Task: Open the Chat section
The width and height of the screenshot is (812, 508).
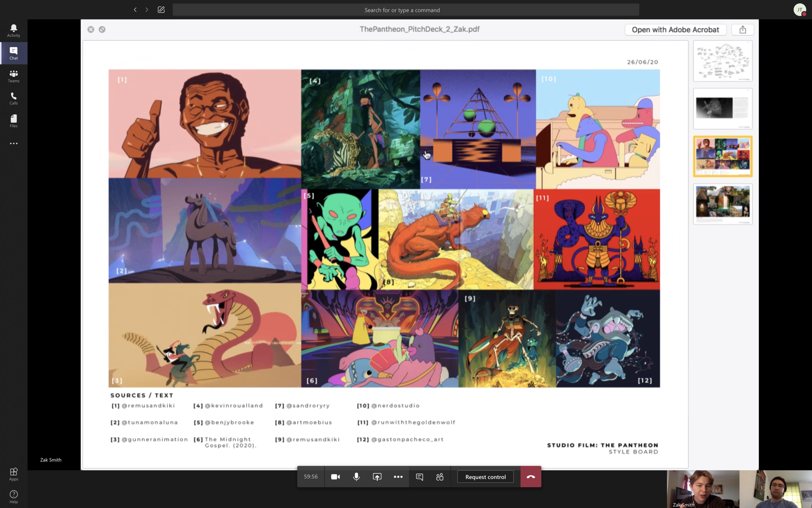Action: click(x=13, y=53)
